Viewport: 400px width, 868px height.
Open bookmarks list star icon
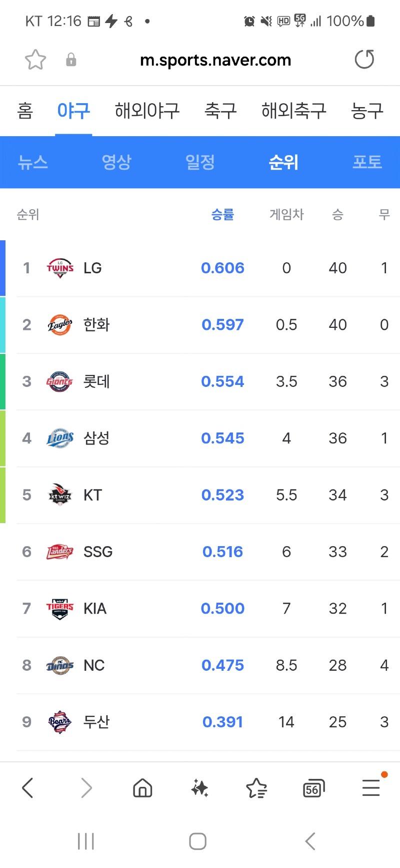256,788
